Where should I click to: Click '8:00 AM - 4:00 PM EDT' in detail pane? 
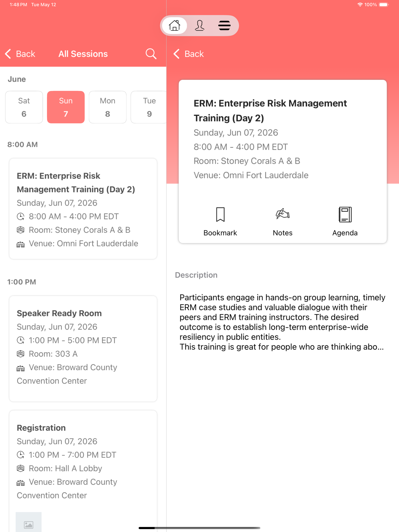(240, 147)
